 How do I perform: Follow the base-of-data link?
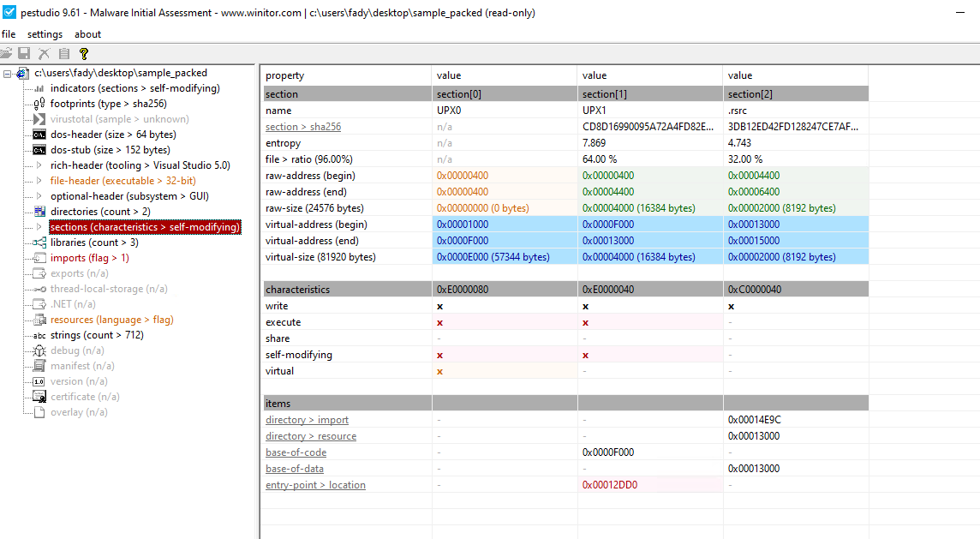pos(295,469)
